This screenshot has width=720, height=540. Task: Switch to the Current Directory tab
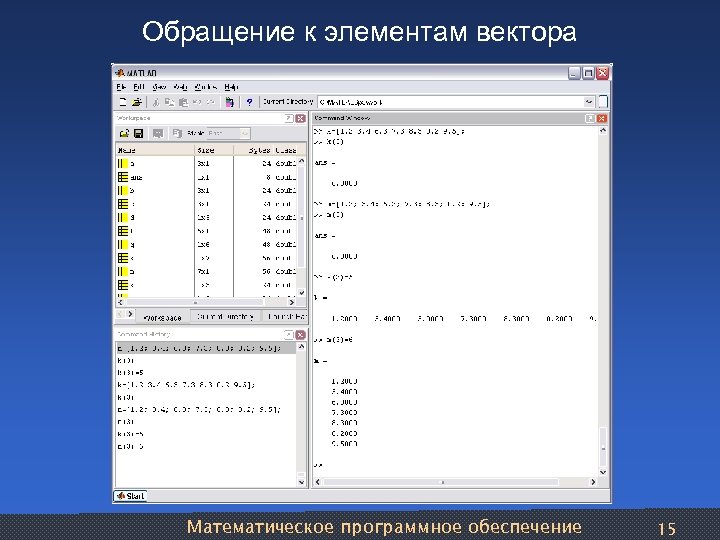(225, 317)
